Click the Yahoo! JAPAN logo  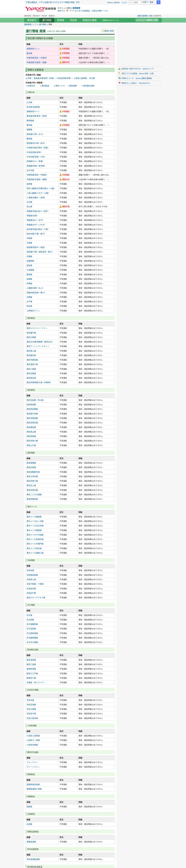coord(34,9)
